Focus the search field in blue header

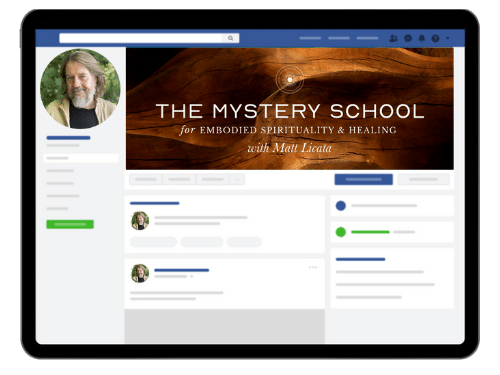click(141, 38)
